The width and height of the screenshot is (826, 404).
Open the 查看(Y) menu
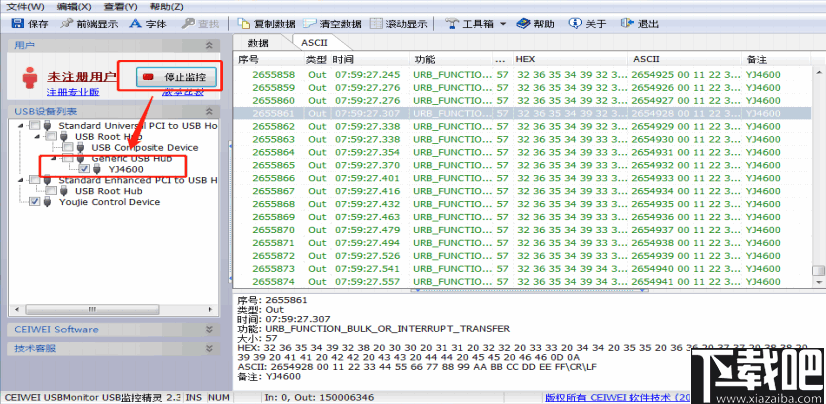coord(121,7)
